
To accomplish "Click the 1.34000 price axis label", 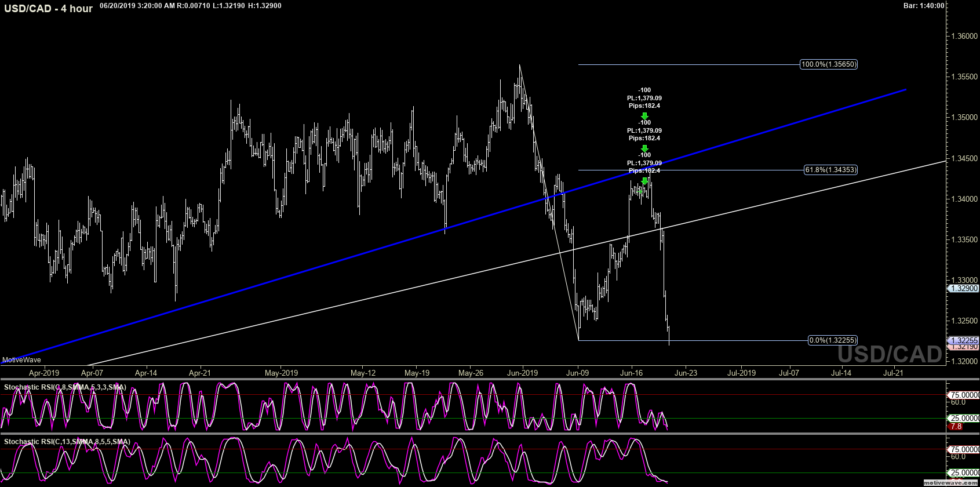I will click(x=964, y=199).
